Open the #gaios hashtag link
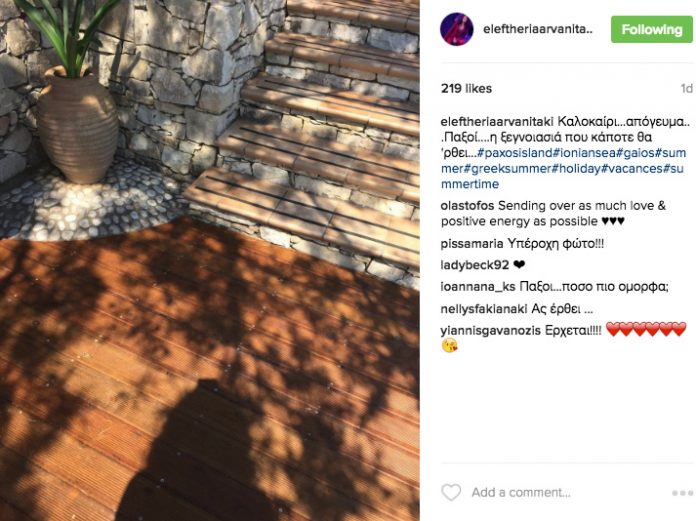This screenshot has width=696, height=521. pos(636,153)
